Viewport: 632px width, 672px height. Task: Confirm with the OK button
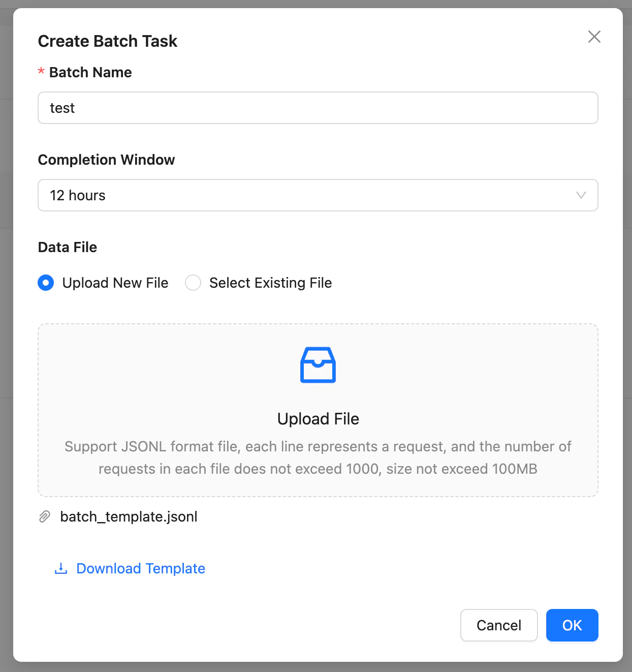point(572,625)
